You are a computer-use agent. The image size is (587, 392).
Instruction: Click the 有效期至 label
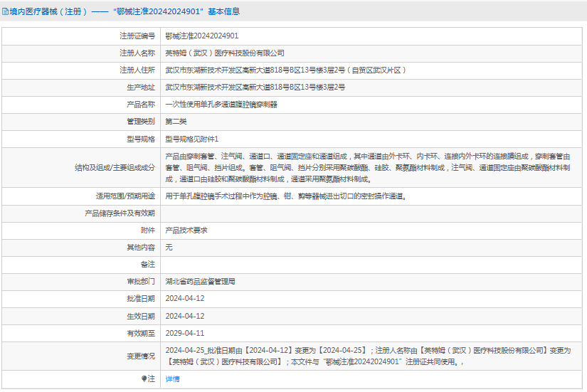pos(141,333)
